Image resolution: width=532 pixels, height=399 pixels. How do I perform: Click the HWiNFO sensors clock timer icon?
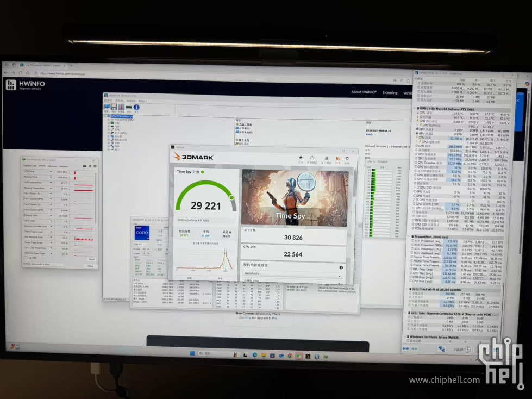[467, 350]
